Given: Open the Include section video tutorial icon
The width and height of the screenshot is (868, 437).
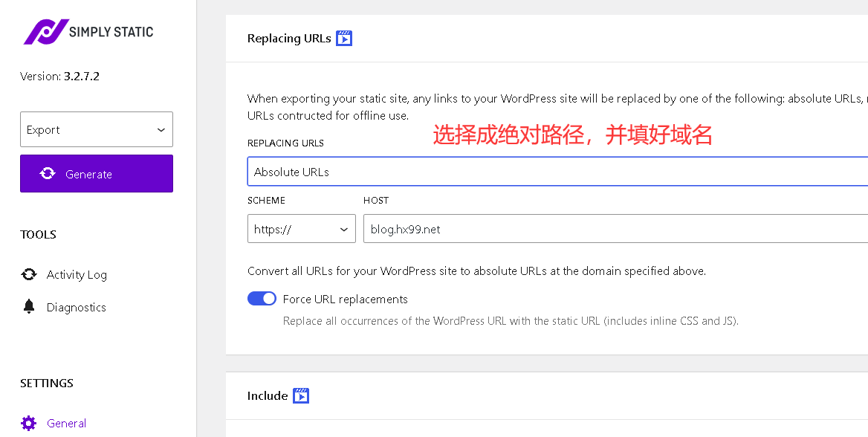Looking at the screenshot, I should click(301, 395).
